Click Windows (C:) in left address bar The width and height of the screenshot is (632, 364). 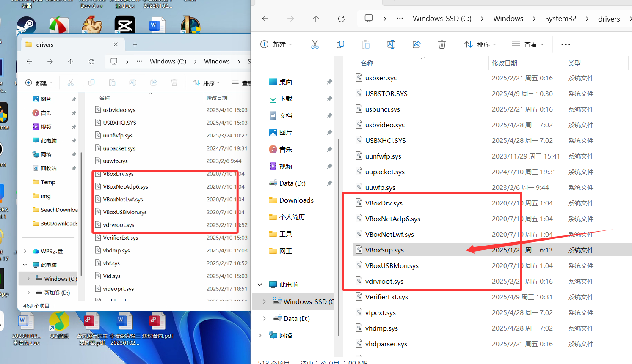[x=168, y=61]
